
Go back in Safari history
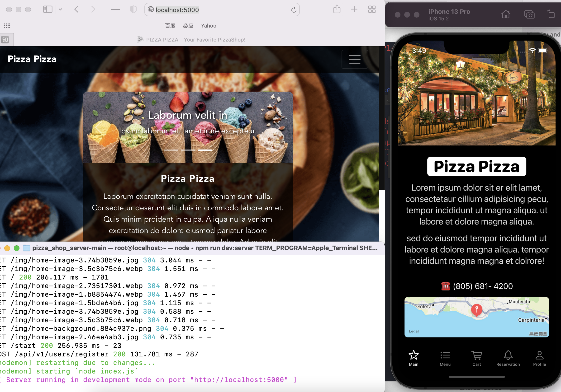point(76,9)
